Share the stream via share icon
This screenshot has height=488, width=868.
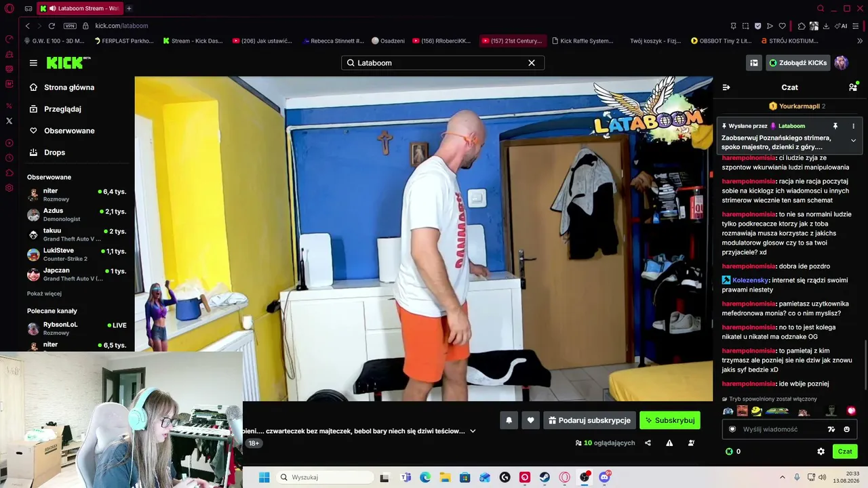click(648, 443)
